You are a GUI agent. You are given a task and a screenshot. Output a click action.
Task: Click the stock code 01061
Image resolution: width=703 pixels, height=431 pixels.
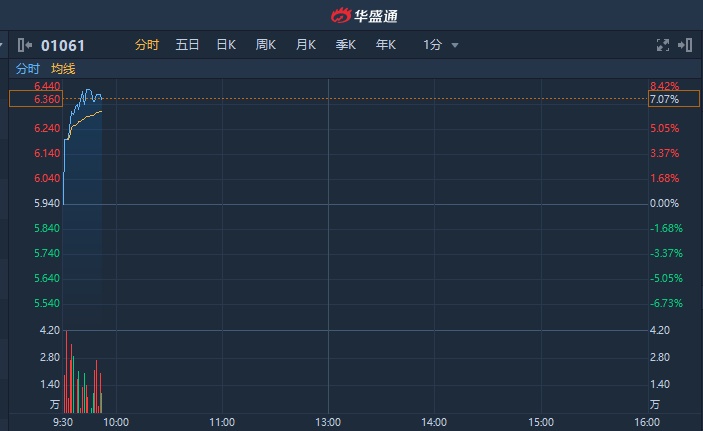(63, 45)
